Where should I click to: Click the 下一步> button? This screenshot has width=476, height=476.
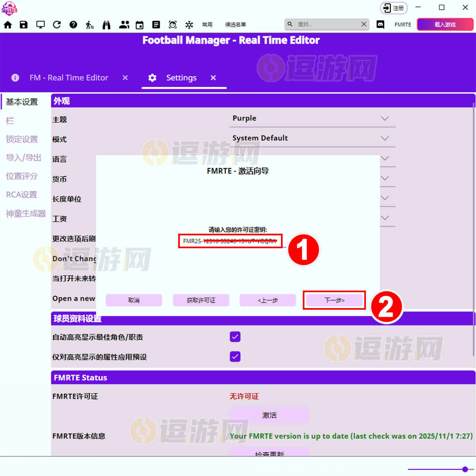click(x=335, y=300)
